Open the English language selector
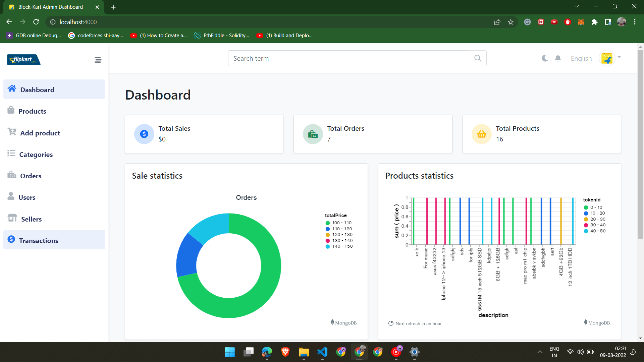 point(581,58)
